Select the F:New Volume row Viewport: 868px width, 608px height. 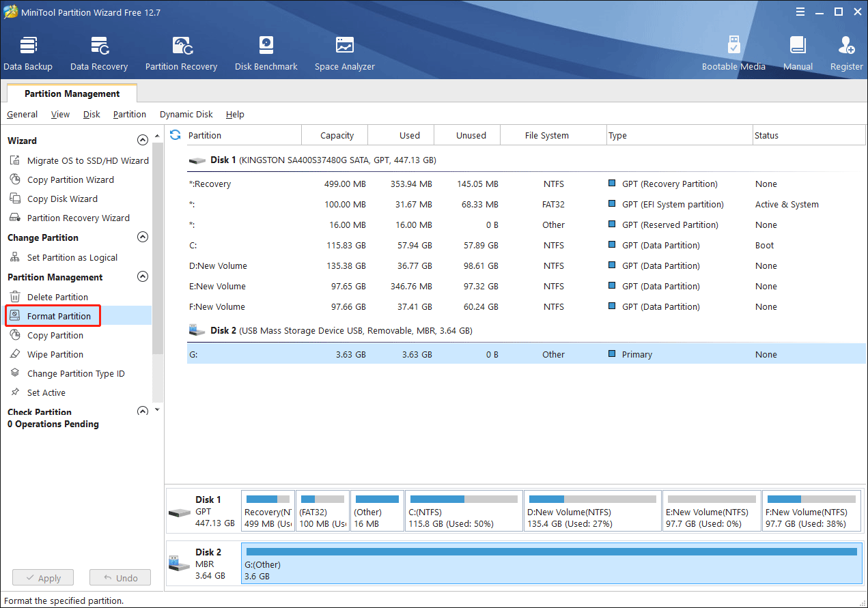pyautogui.click(x=526, y=306)
